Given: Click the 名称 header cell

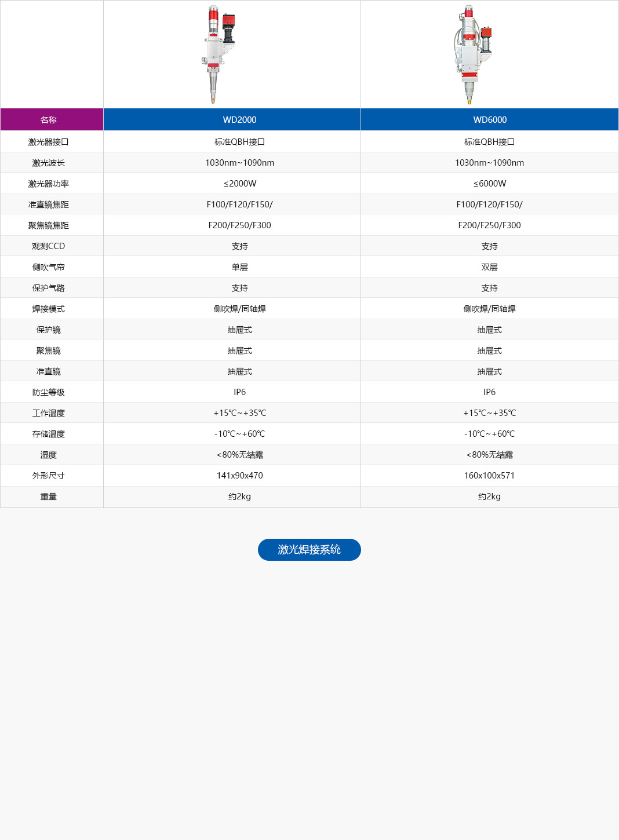Looking at the screenshot, I should (52, 119).
